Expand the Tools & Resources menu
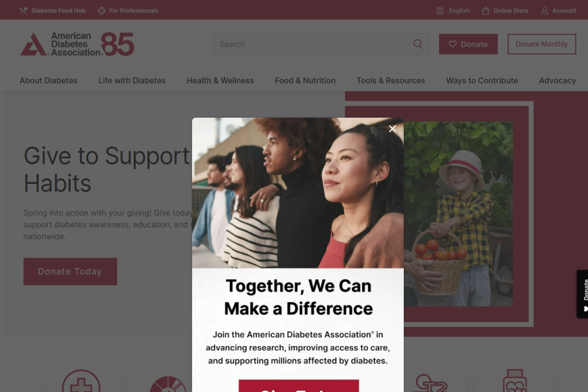Image resolution: width=588 pixels, height=392 pixels. pos(390,80)
